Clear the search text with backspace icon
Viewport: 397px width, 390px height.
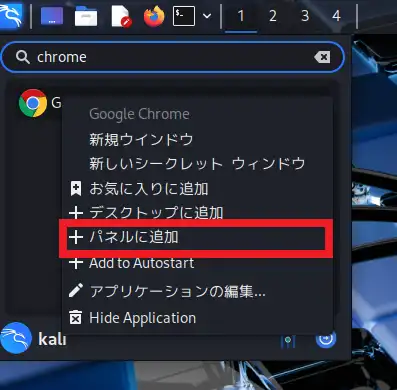(x=322, y=57)
